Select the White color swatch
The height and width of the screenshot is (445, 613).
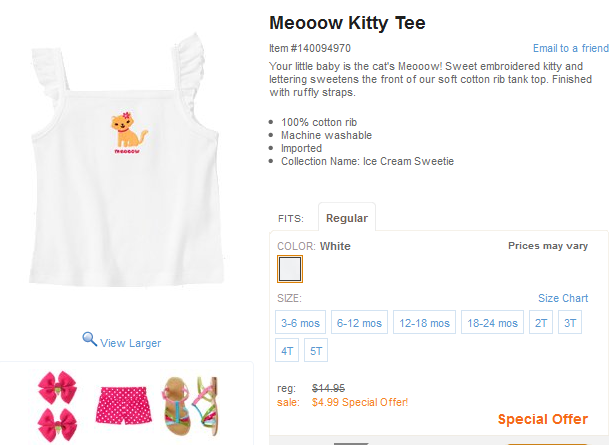pos(290,269)
